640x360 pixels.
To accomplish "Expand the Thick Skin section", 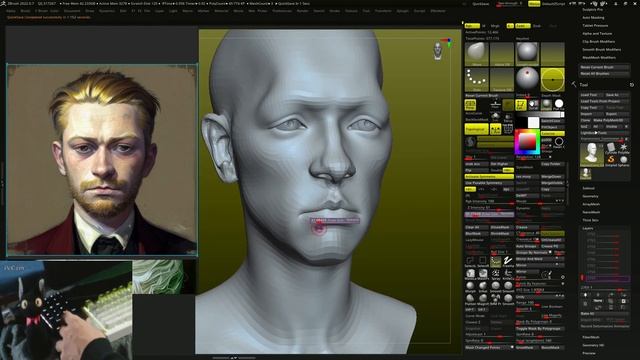I will point(590,220).
